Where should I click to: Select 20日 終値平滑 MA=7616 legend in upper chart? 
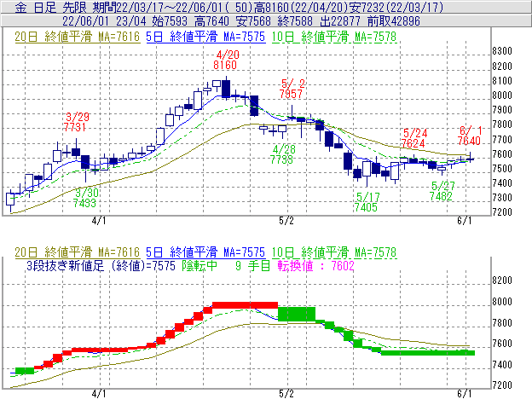77,37
